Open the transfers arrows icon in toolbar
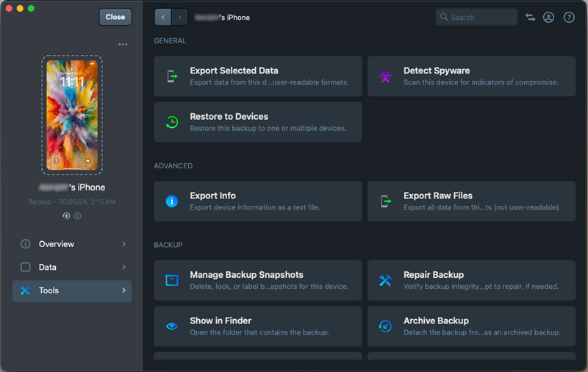The image size is (588, 372). (530, 17)
